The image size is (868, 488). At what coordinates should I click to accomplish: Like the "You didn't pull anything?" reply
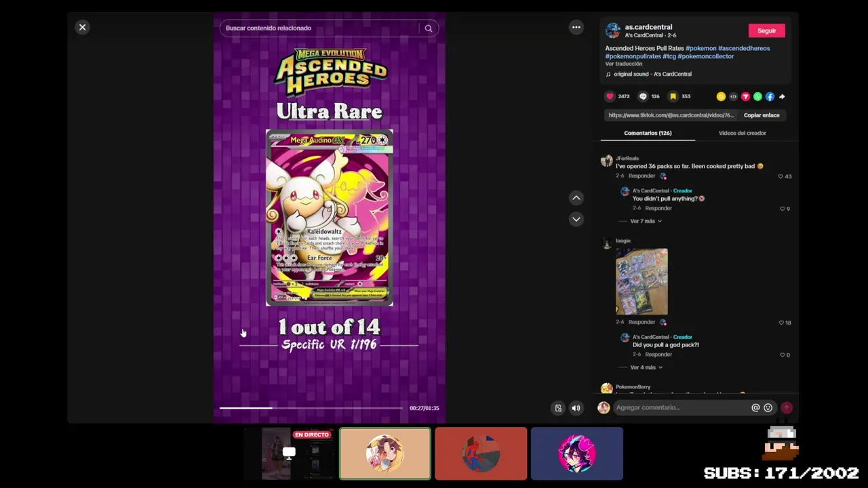click(784, 209)
